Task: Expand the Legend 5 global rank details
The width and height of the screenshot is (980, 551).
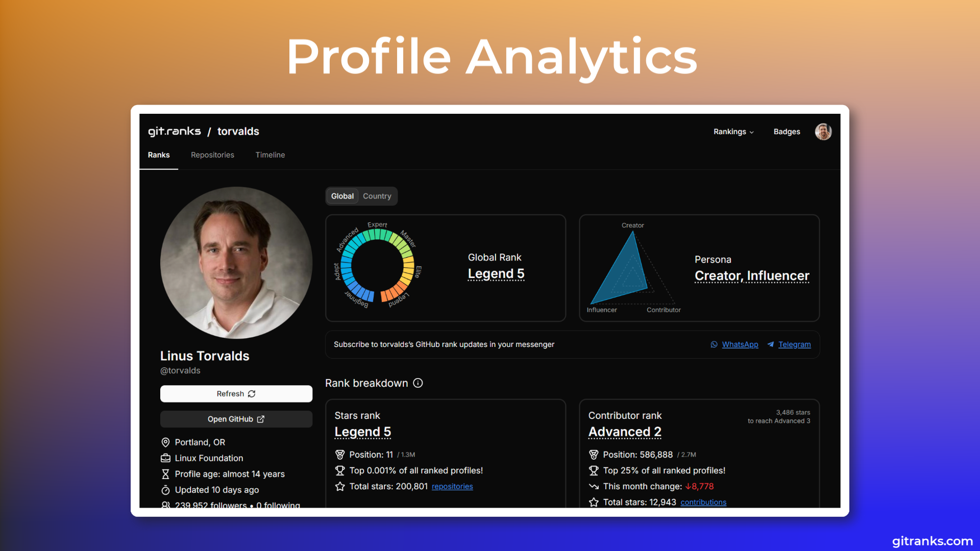Action: 496,274
